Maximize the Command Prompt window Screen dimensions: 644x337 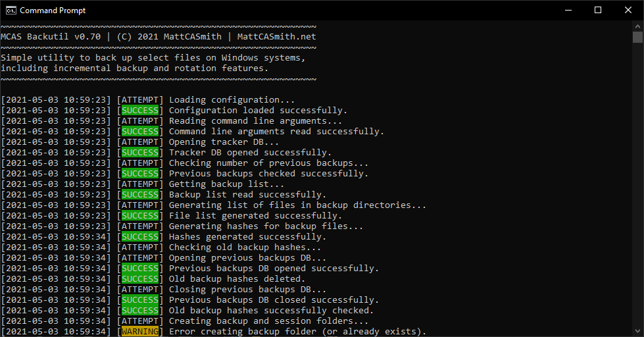(598, 11)
